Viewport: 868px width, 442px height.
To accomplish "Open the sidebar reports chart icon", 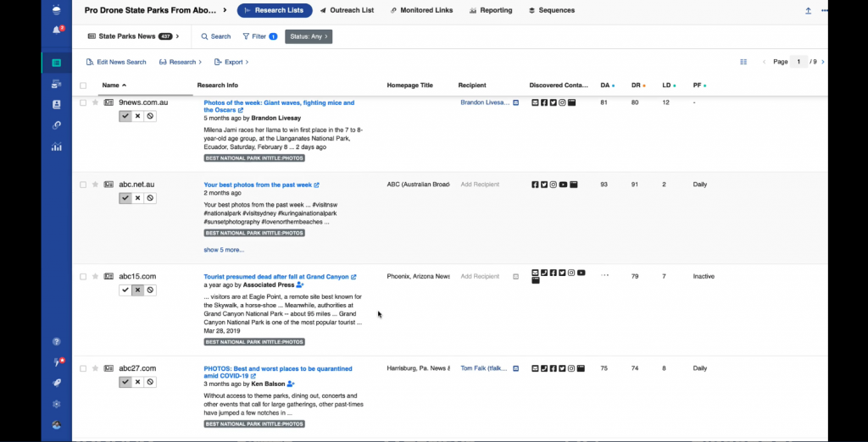I will [x=57, y=147].
